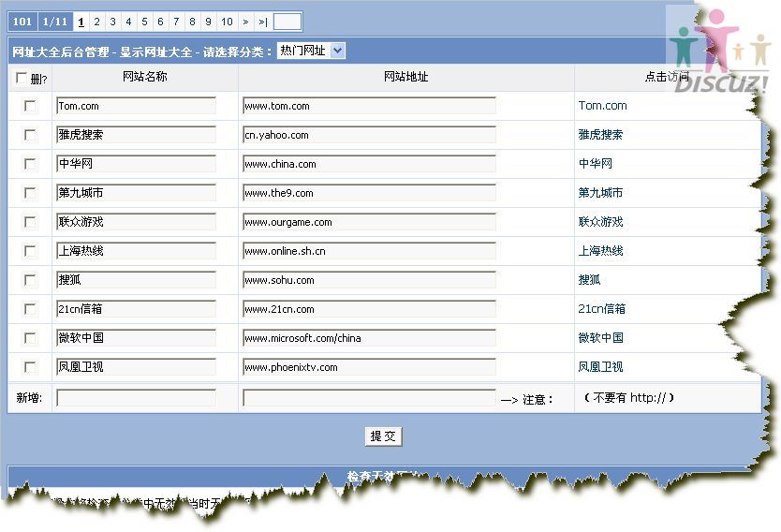781x532 pixels.
Task: Edit the URL field www.the9.com
Action: tap(369, 192)
